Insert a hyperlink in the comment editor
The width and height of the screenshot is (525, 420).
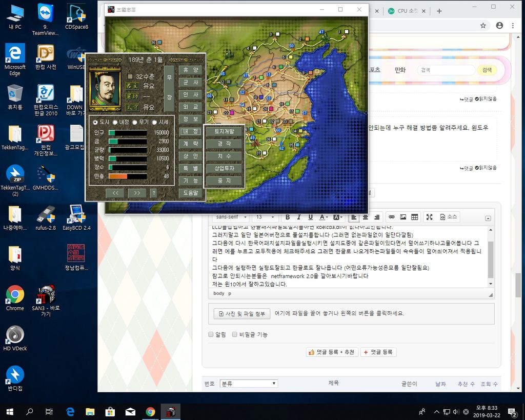(391, 217)
